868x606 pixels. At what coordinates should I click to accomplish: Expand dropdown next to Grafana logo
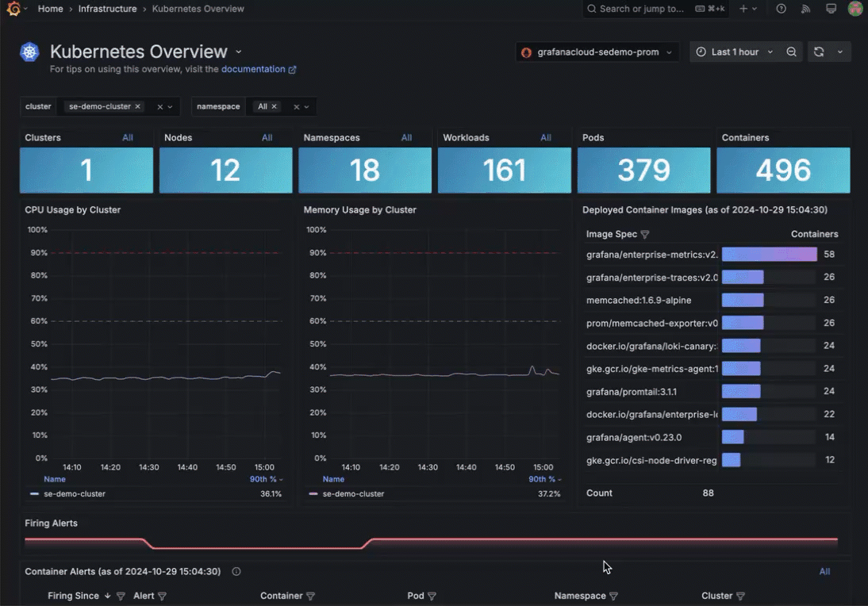point(25,9)
